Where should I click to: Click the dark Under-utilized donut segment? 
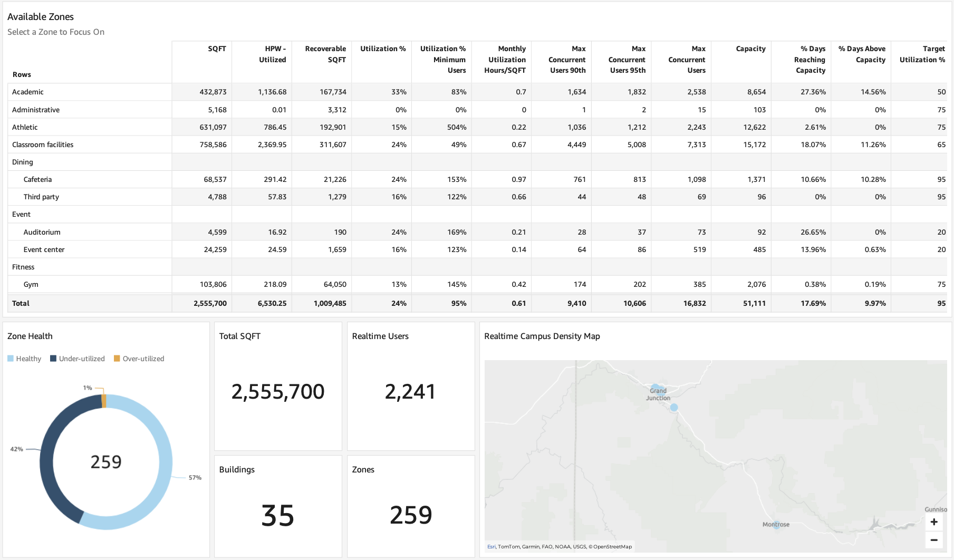[49, 453]
